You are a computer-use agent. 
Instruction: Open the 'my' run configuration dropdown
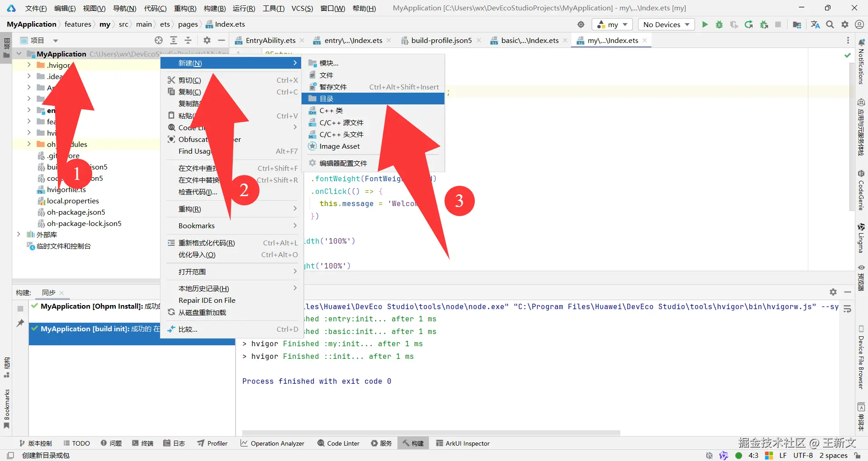(613, 24)
